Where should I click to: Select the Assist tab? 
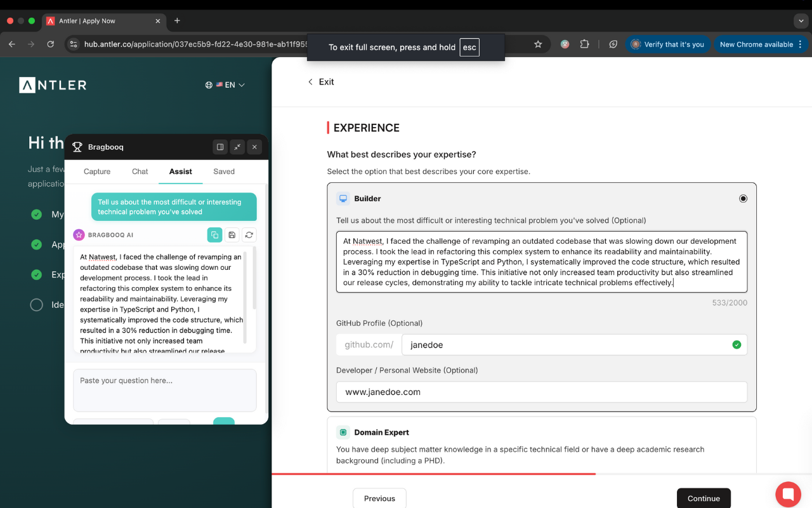pos(181,171)
